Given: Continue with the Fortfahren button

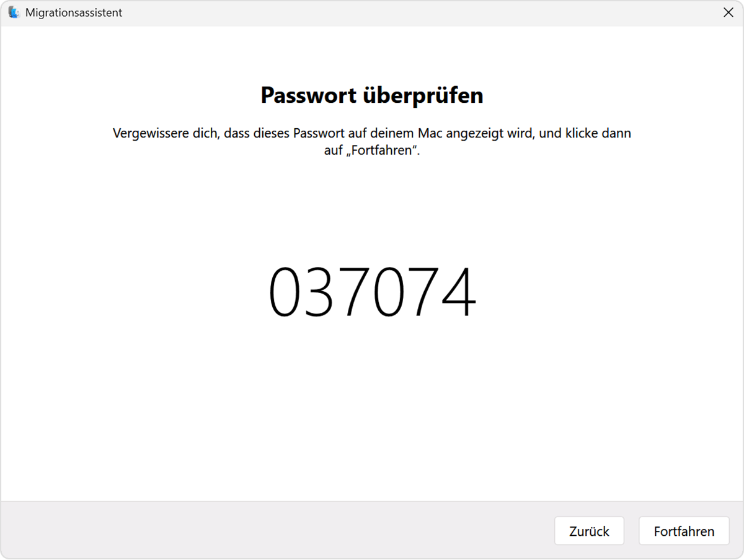Looking at the screenshot, I should coord(684,531).
